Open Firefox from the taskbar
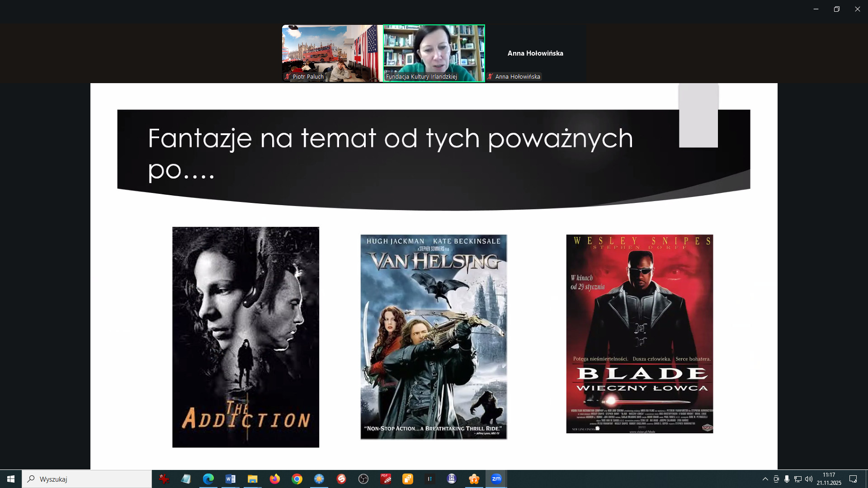This screenshot has height=488, width=868. tap(275, 479)
